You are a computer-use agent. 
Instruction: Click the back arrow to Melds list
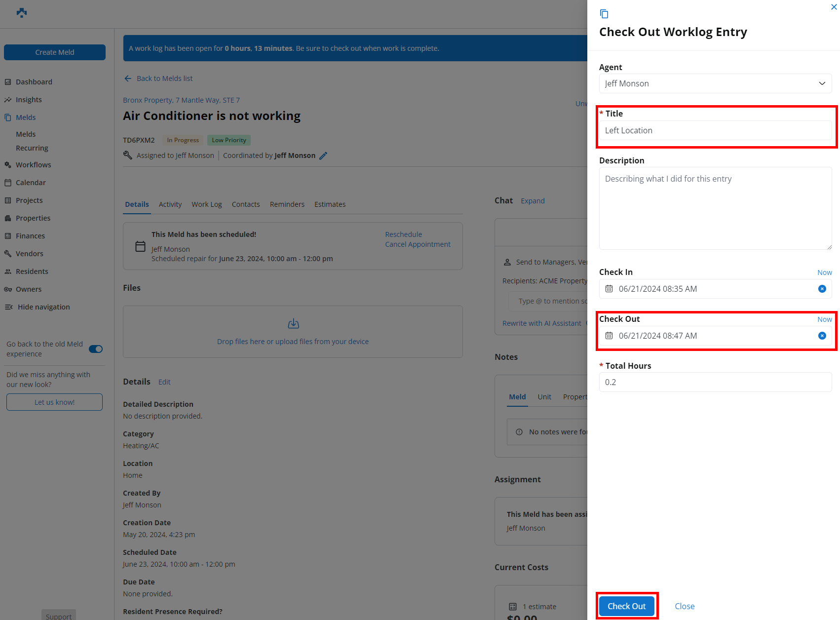128,78
